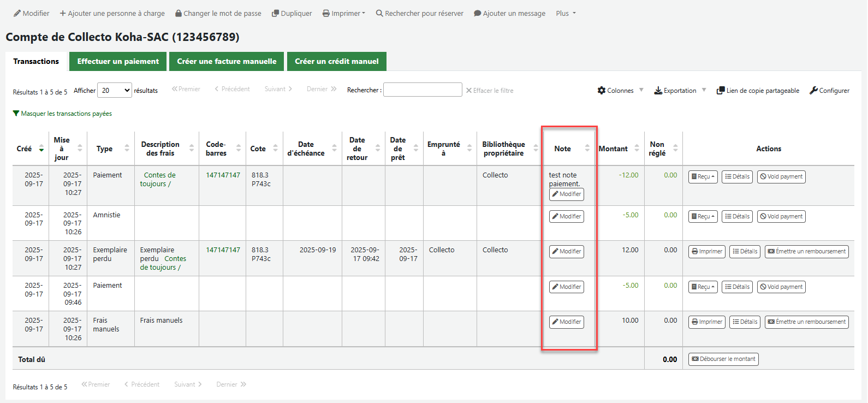The height and width of the screenshot is (403, 868).
Task: Open Lien de copie partageable
Action: [758, 91]
